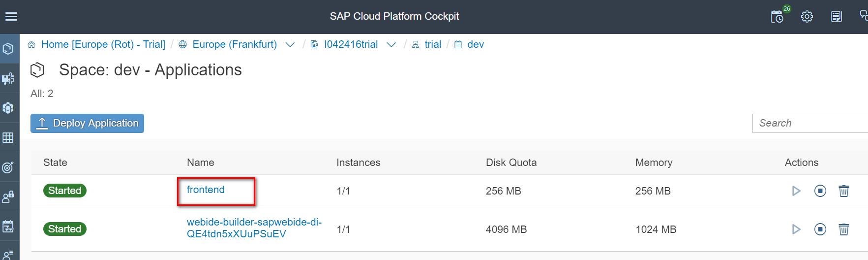Screen dimensions: 868x260
Task: Click the Deploy Application button
Action: tap(88, 123)
